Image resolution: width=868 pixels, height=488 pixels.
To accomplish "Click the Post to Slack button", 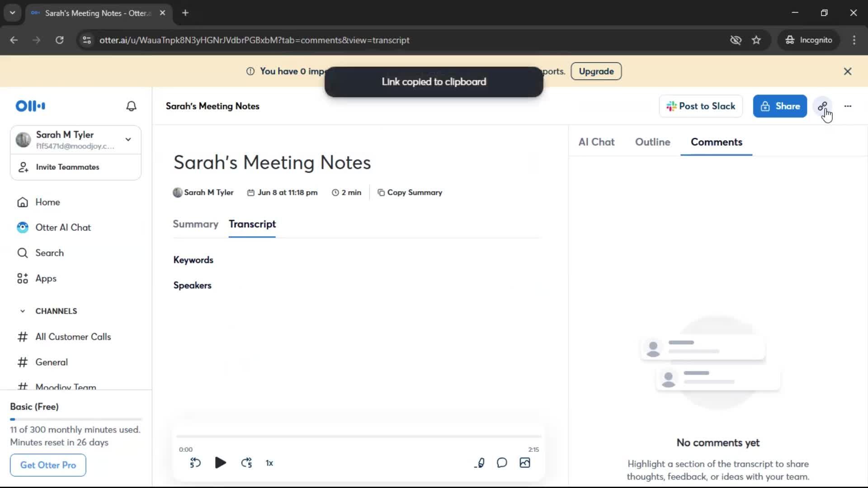I will click(701, 106).
